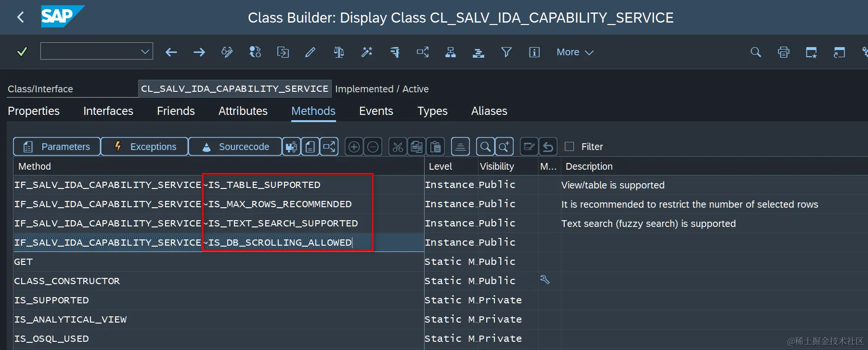Viewport: 868px width, 350px height.
Task: Click the magnifier search icon top right
Action: pos(756,52)
